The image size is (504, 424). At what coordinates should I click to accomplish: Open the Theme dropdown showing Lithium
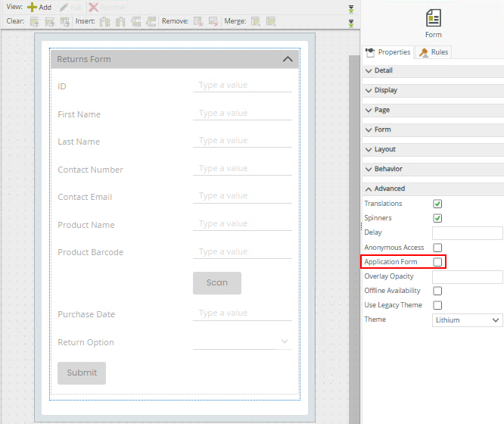(x=468, y=320)
